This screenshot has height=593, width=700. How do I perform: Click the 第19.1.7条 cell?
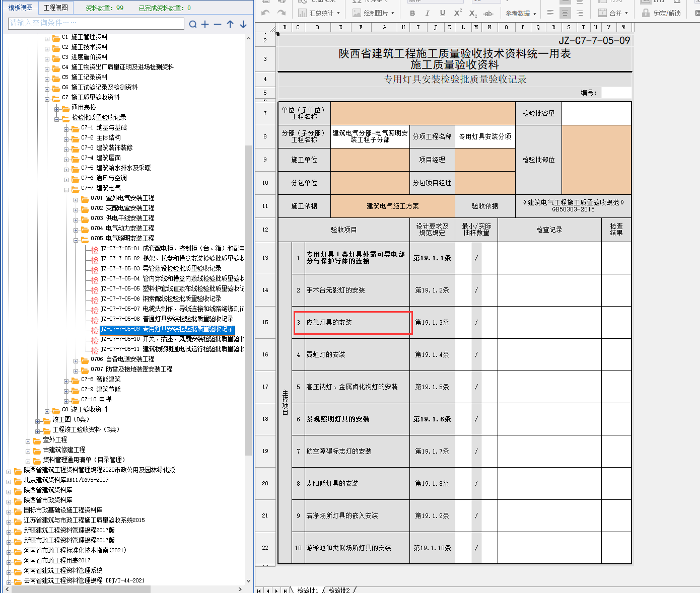coord(432,451)
